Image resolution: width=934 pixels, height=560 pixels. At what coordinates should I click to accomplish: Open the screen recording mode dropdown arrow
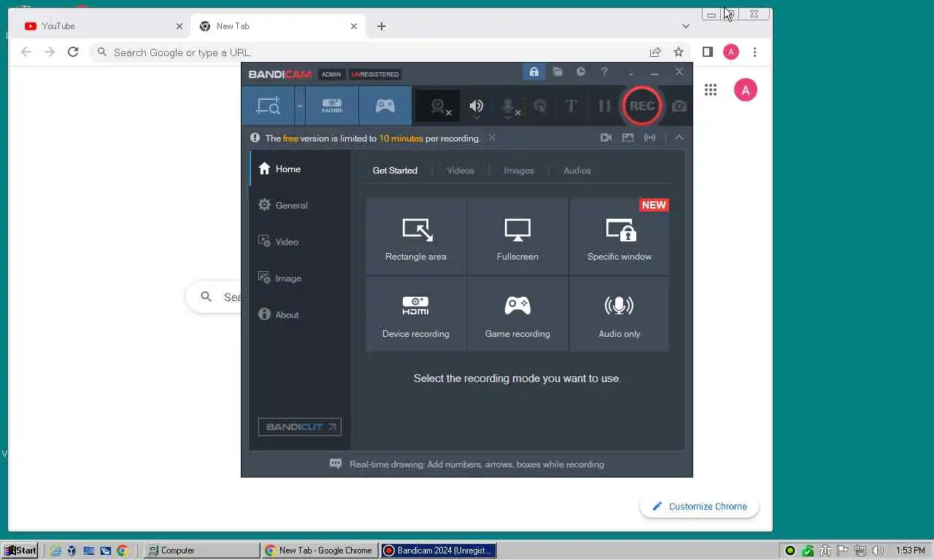pyautogui.click(x=300, y=106)
